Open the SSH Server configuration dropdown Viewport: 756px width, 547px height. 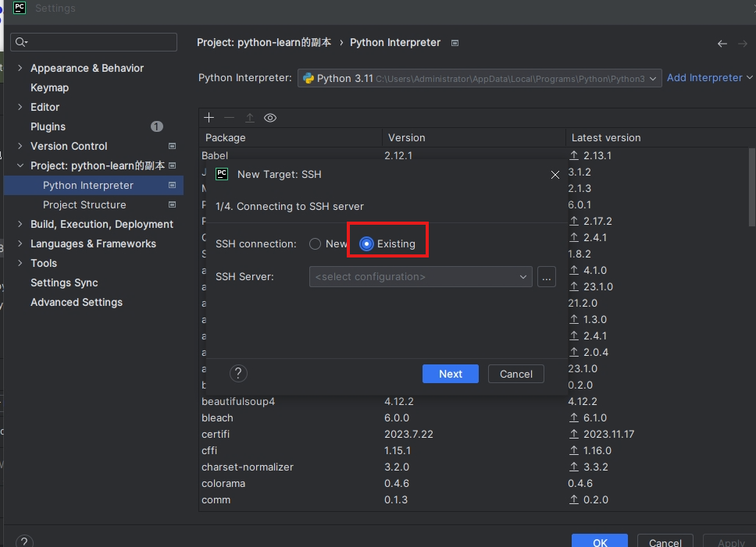(x=420, y=276)
